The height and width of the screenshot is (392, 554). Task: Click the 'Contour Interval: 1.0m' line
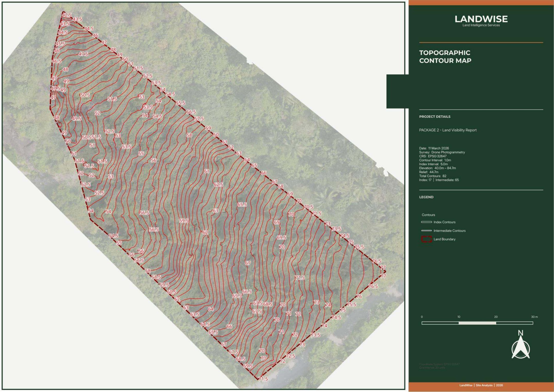coord(435,160)
